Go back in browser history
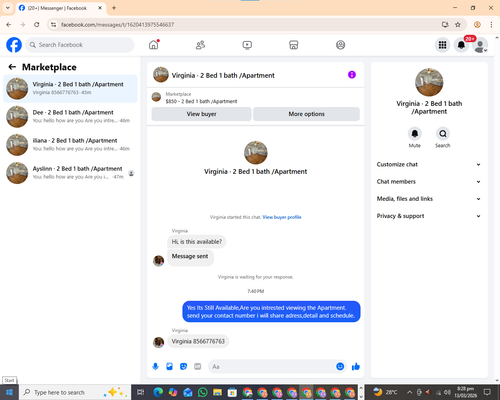Viewport: 500px width, 400px height. [9, 25]
